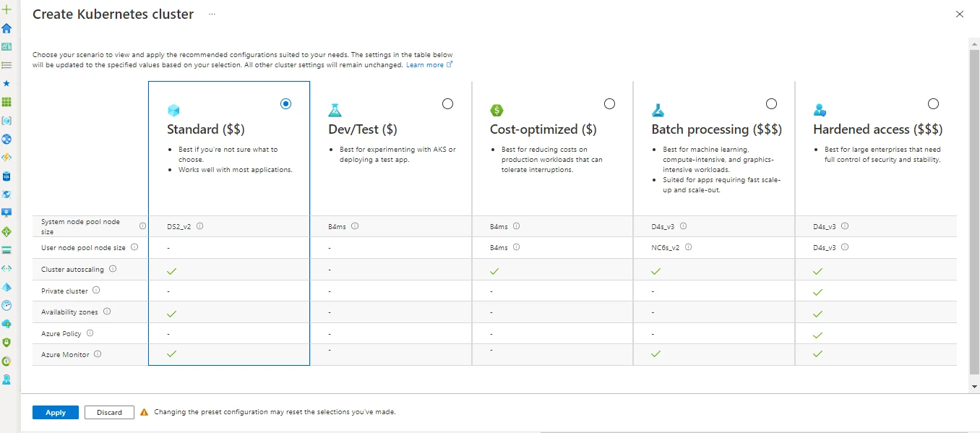This screenshot has height=433, width=980.
Task: Select the Home icon in the sidebar
Action: 7,29
